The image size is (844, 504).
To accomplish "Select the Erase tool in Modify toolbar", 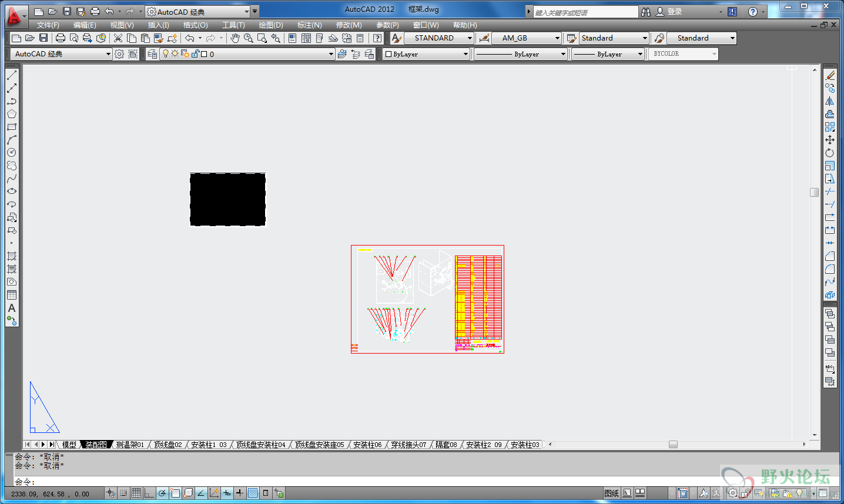I will 830,75.
